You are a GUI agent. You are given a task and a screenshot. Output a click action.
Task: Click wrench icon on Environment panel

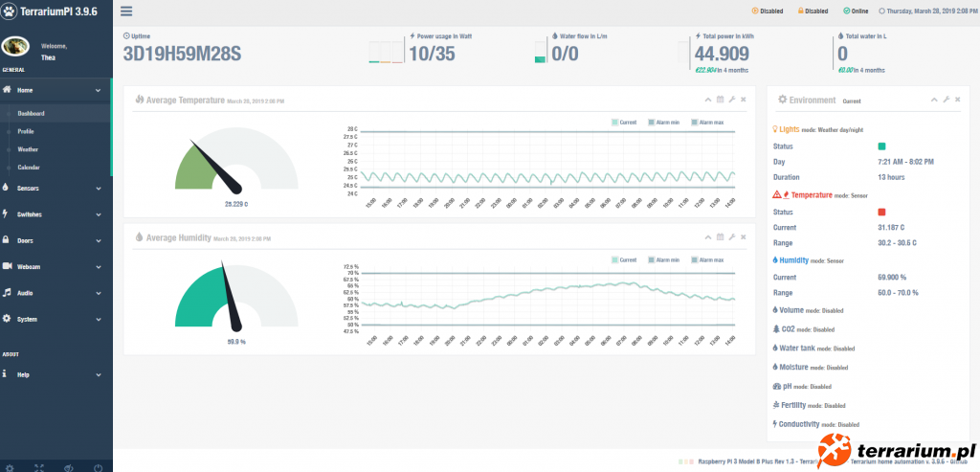tap(946, 100)
